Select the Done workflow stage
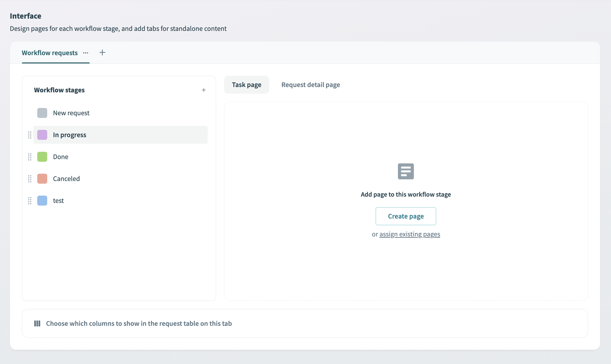The width and height of the screenshot is (611, 364). point(61,157)
